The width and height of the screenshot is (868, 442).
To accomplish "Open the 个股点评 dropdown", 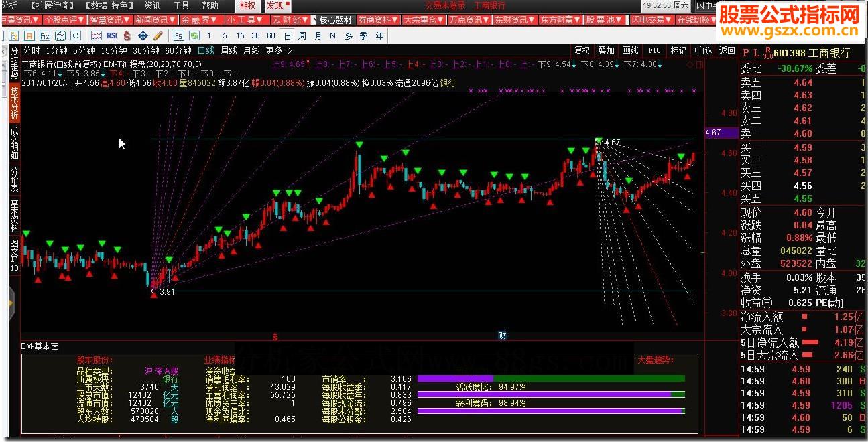I will tap(64, 19).
